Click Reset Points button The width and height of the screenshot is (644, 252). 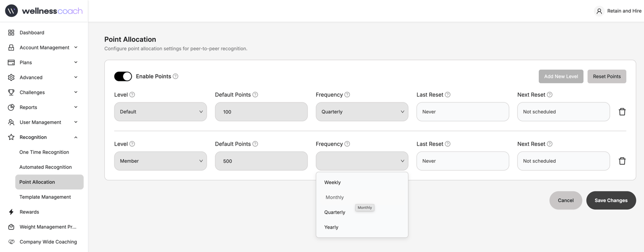click(x=607, y=76)
